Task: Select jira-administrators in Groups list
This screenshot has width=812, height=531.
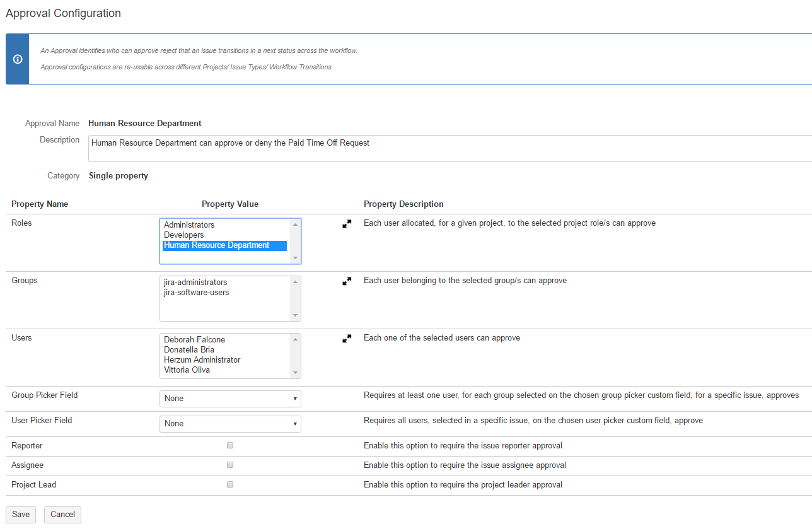Action: (x=195, y=283)
